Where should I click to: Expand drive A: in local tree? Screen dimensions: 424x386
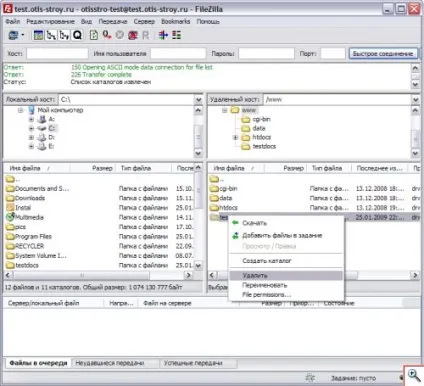[x=31, y=119]
